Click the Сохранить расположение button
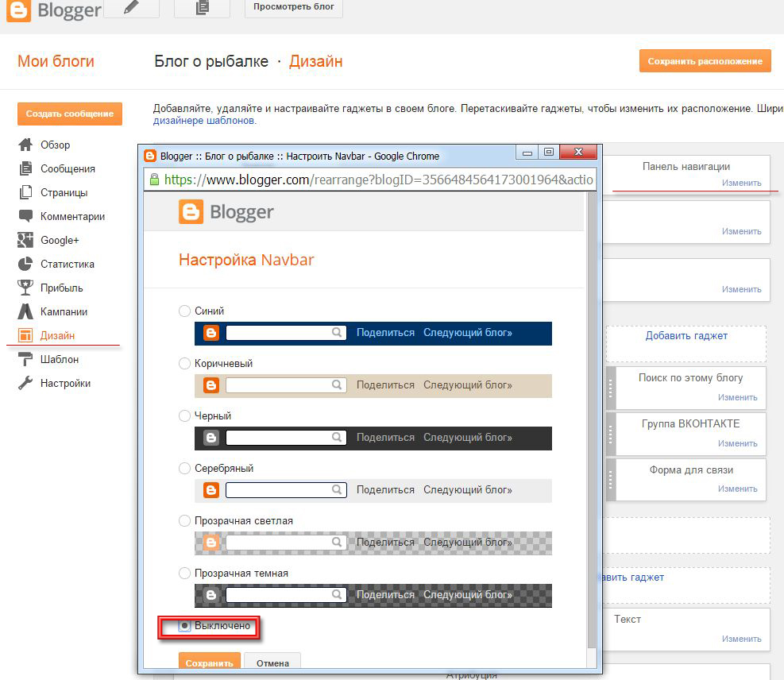 (x=705, y=61)
